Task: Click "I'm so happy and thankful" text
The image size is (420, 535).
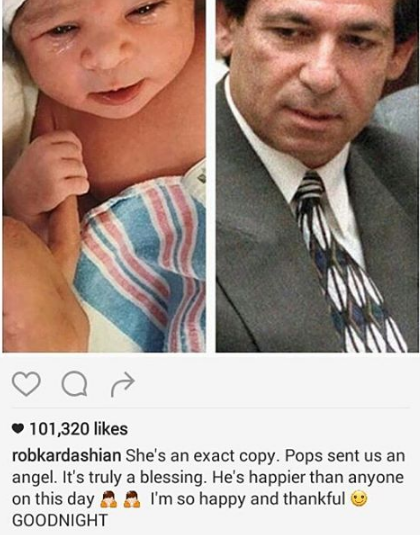Action: [x=248, y=499]
